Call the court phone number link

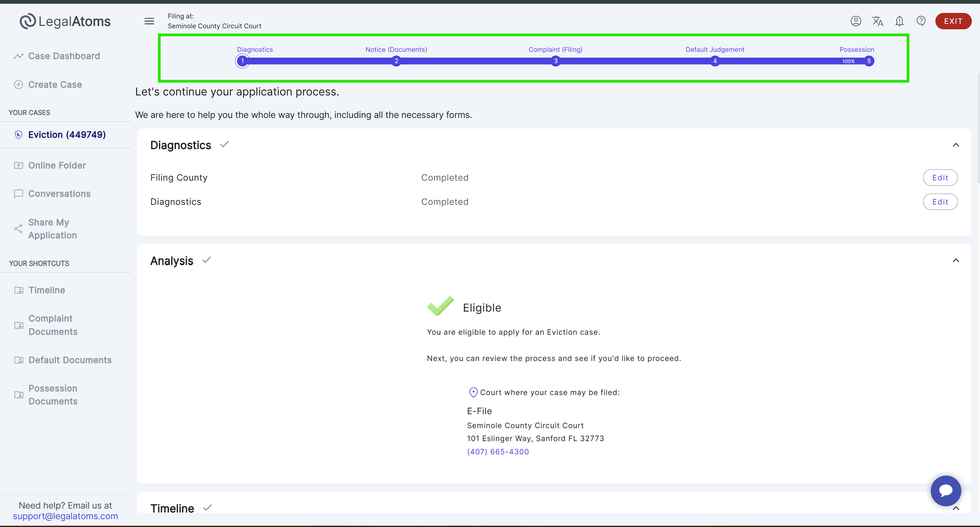pyautogui.click(x=497, y=452)
